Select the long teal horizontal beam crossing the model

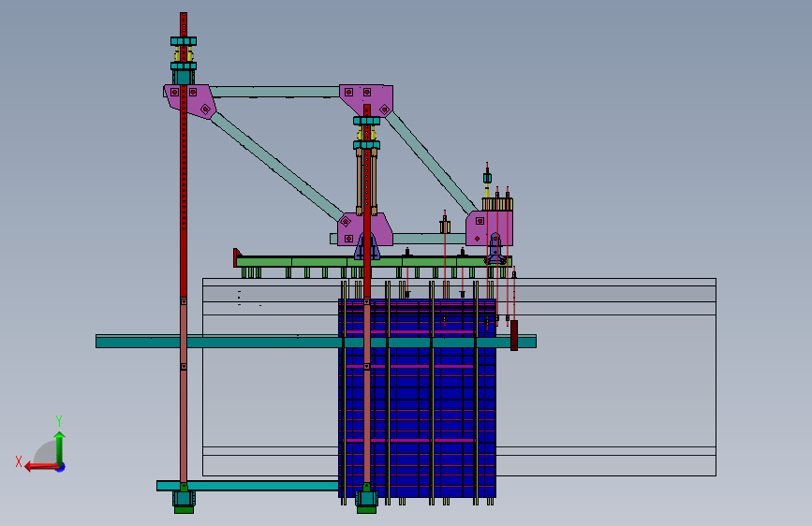[316, 342]
